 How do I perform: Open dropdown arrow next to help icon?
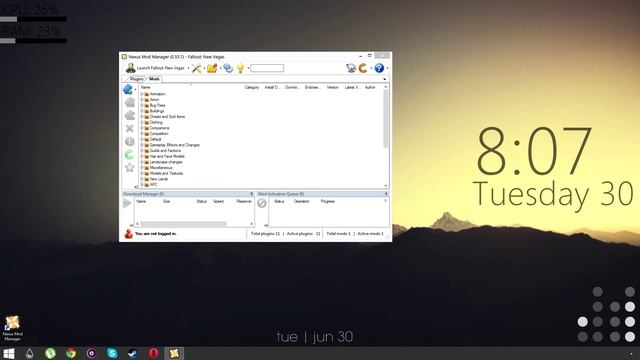tap(387, 68)
